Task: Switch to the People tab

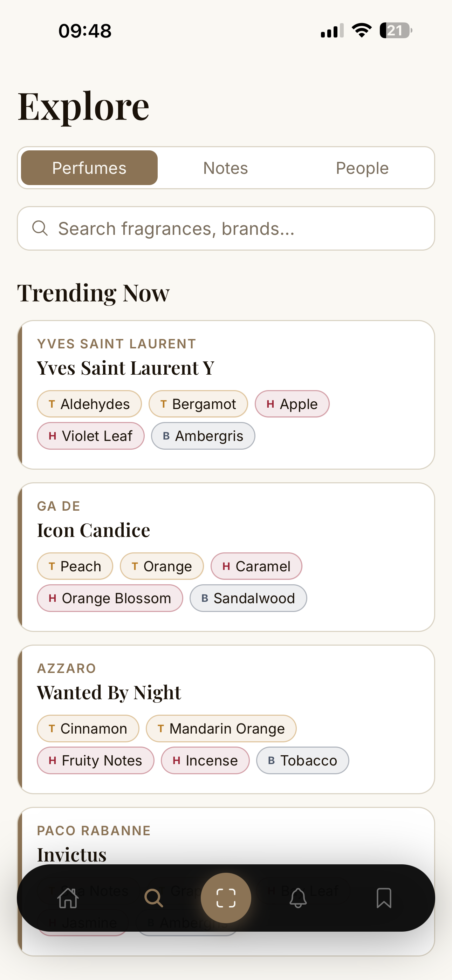Action: (362, 168)
